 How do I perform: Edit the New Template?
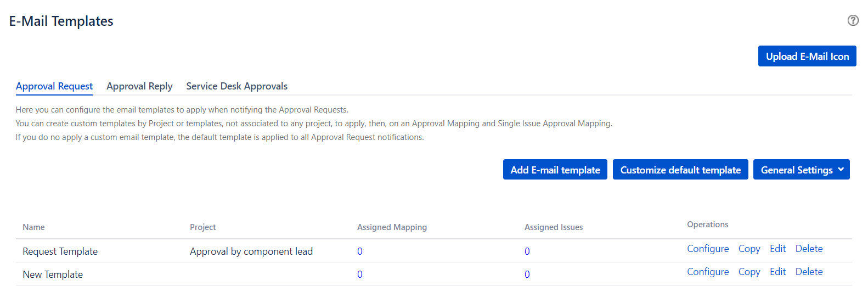[x=777, y=272]
